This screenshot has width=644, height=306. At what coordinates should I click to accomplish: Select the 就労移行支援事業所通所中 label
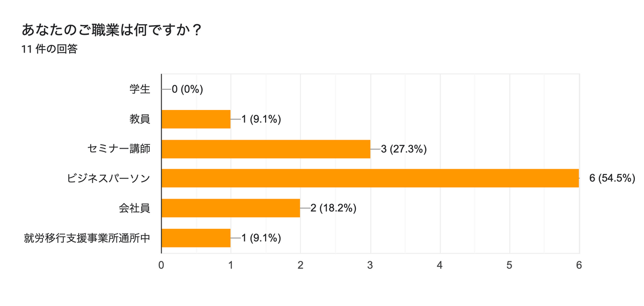tap(87, 238)
